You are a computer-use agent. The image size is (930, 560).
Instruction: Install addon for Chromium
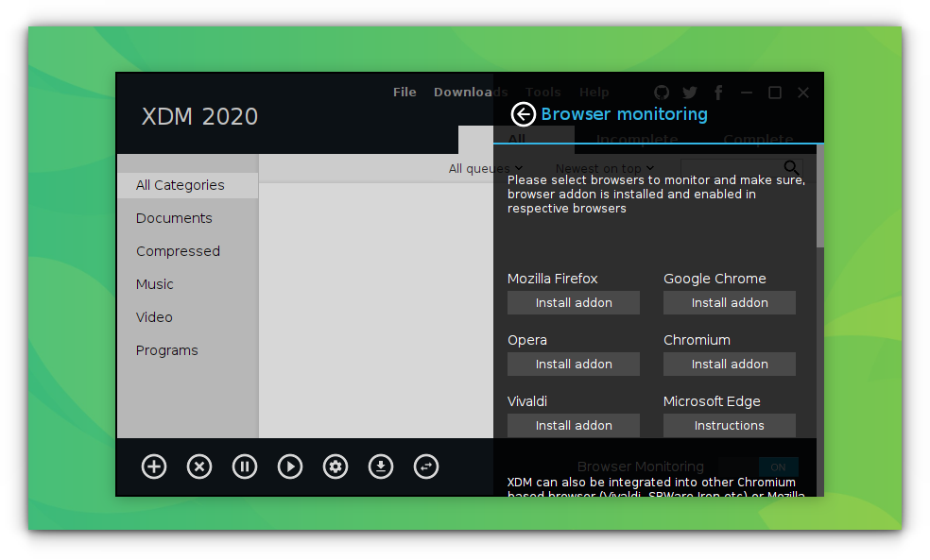(730, 365)
